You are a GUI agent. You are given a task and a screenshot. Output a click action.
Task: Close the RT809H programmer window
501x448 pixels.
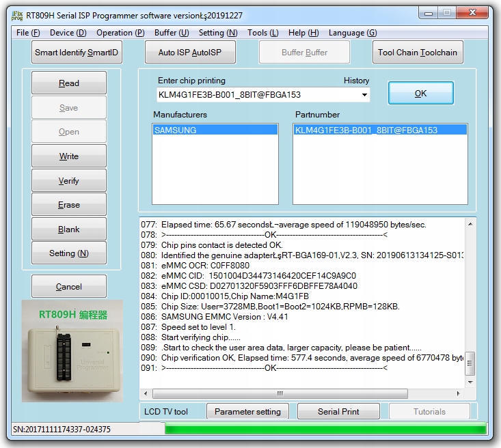472,13
